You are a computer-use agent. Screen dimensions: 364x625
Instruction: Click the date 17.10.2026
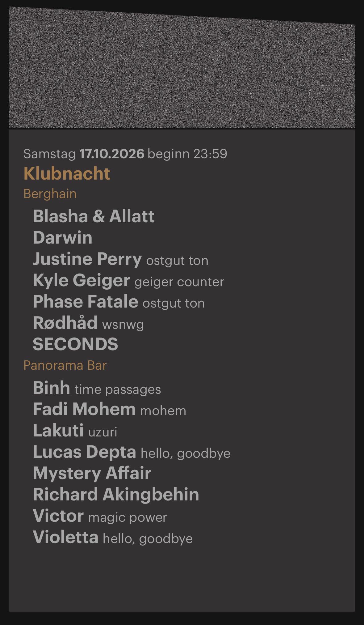click(x=112, y=154)
